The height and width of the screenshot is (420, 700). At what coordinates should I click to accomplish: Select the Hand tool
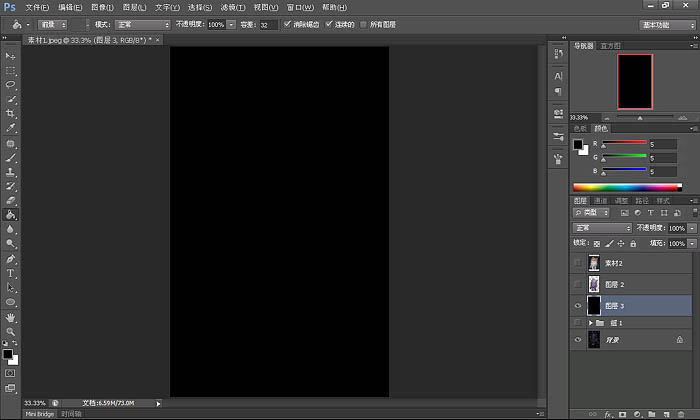(x=10, y=317)
